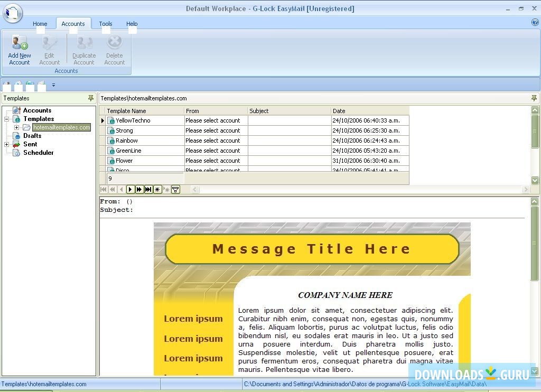541x392 pixels.
Task: Toggle the pin on the templates preview pane
Action: coord(534,98)
